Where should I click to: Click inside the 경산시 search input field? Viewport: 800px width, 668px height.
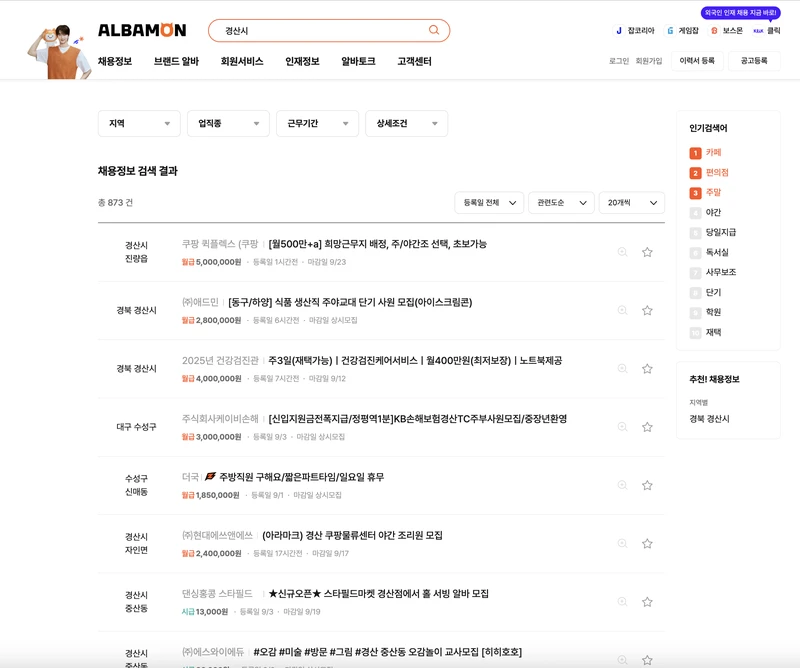300,30
